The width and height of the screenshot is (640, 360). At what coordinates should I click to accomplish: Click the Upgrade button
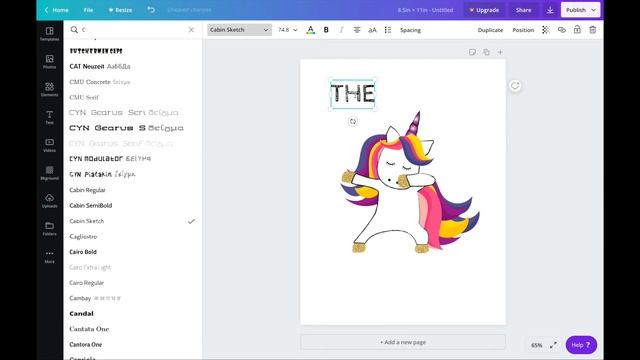(484, 10)
